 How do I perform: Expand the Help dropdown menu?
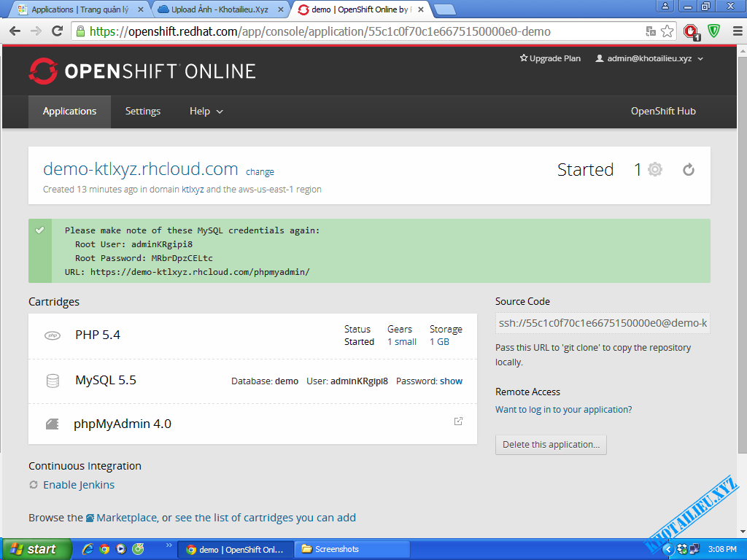tap(206, 112)
